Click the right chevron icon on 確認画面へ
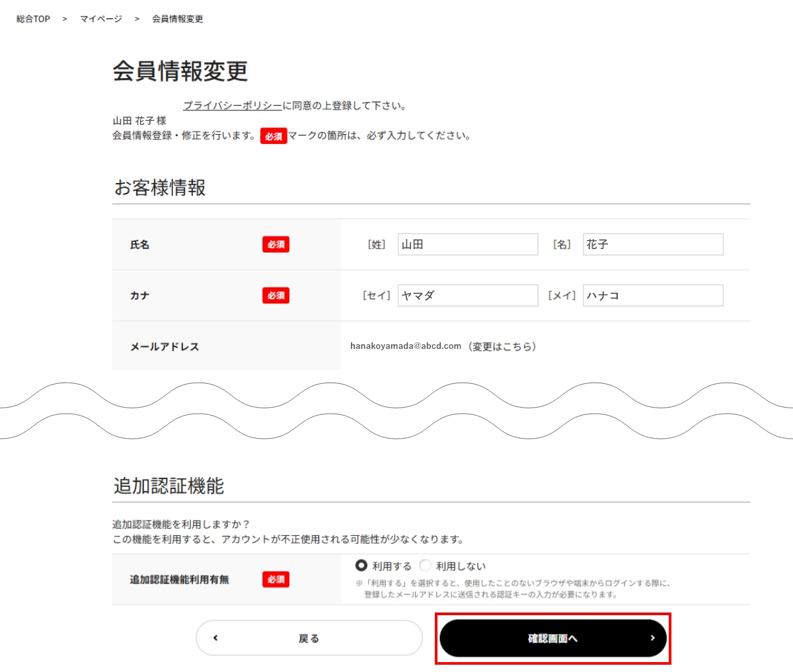793x672 pixels. pyautogui.click(x=652, y=638)
